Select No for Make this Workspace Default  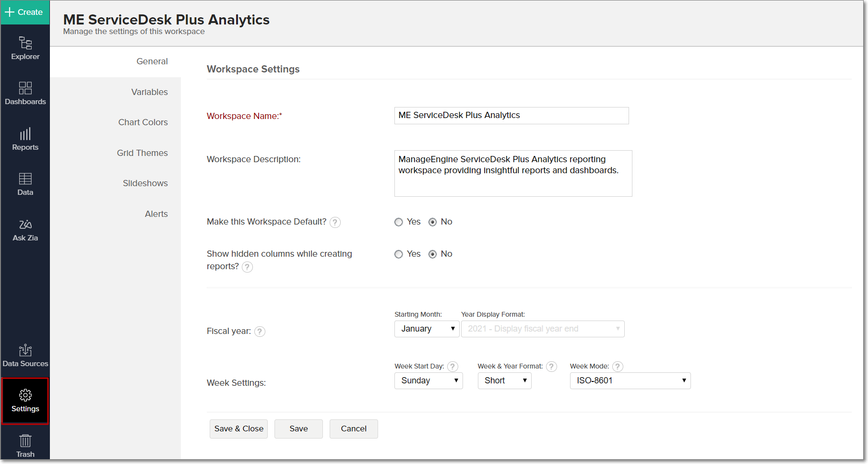433,222
